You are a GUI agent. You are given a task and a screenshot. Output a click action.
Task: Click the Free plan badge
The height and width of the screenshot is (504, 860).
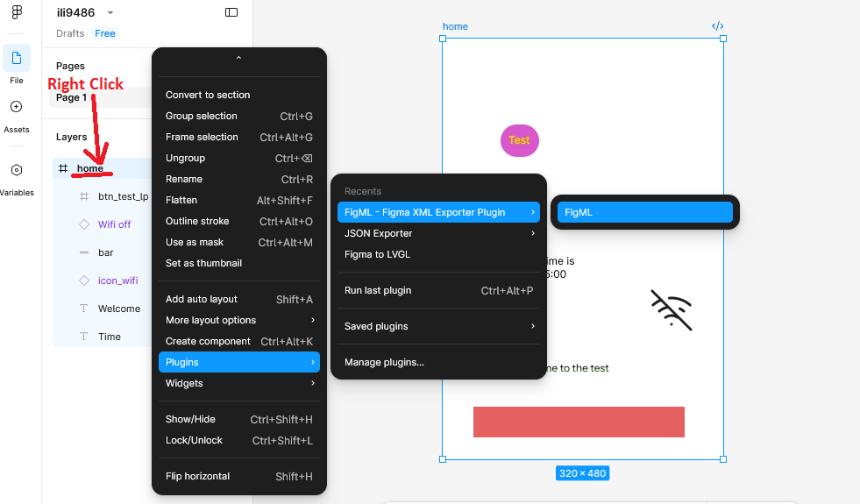tap(104, 33)
